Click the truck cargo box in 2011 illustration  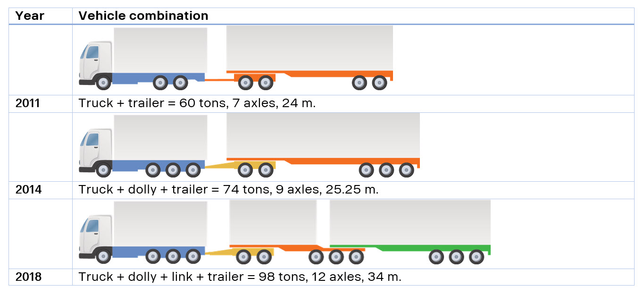point(160,50)
